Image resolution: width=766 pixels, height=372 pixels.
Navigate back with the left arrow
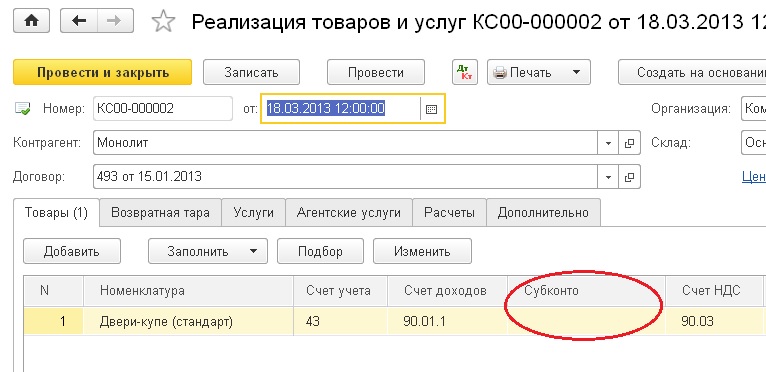[79, 21]
